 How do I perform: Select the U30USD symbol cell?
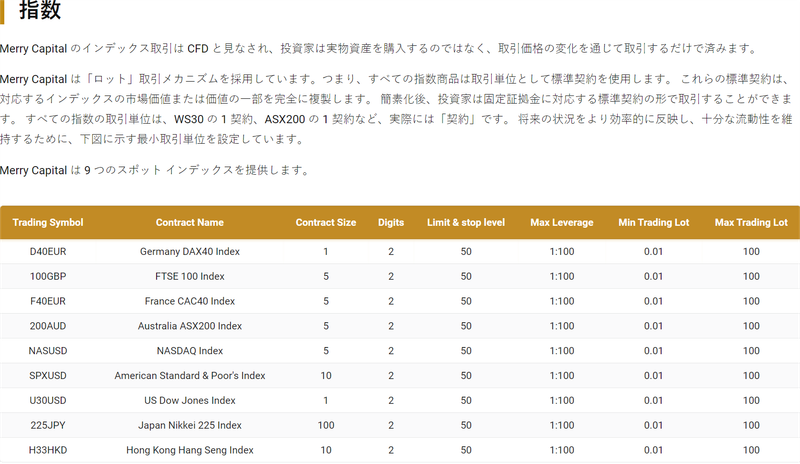pyautogui.click(x=48, y=400)
